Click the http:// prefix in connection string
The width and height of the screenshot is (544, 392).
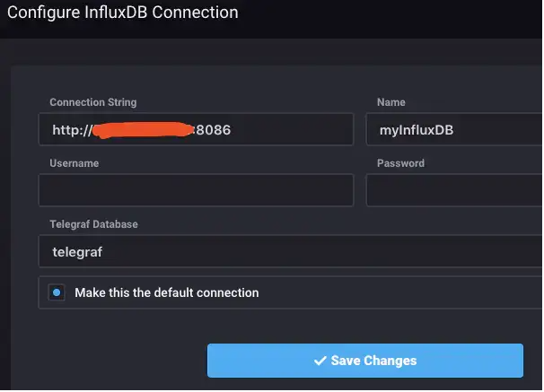click(71, 130)
